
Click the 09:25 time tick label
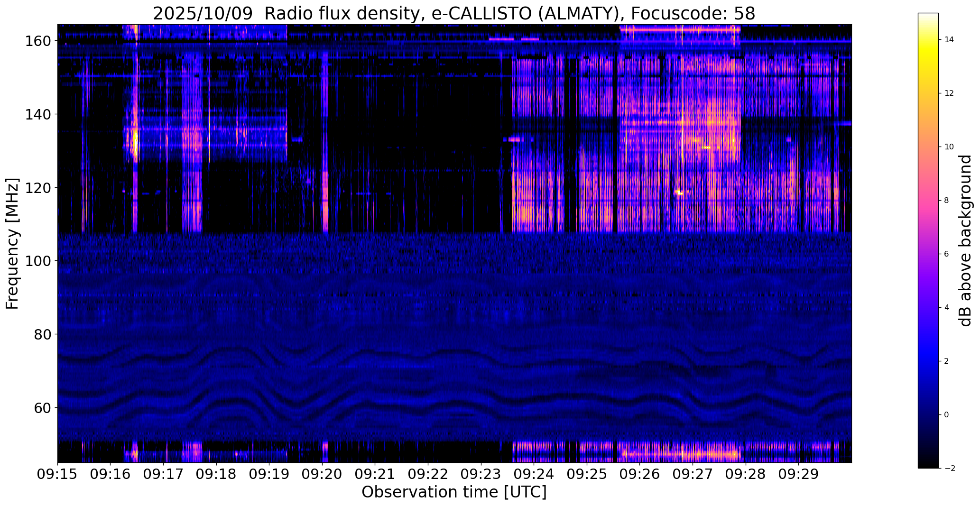click(x=587, y=474)
